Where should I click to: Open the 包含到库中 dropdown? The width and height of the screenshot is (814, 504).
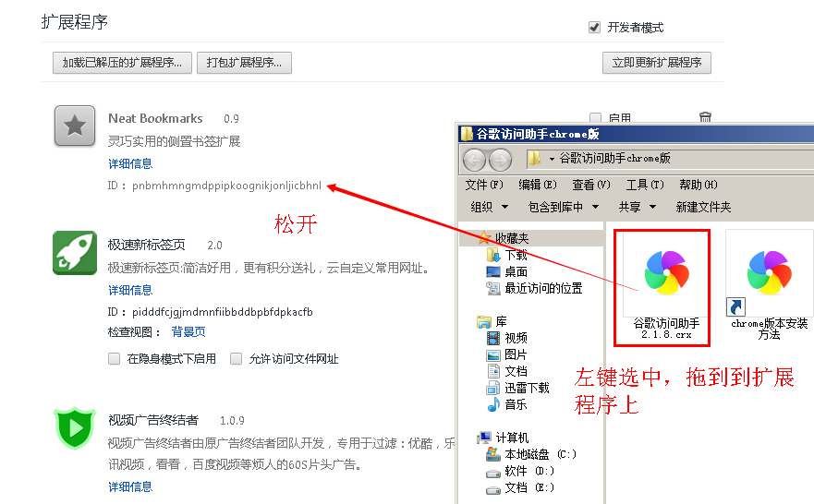tap(563, 207)
